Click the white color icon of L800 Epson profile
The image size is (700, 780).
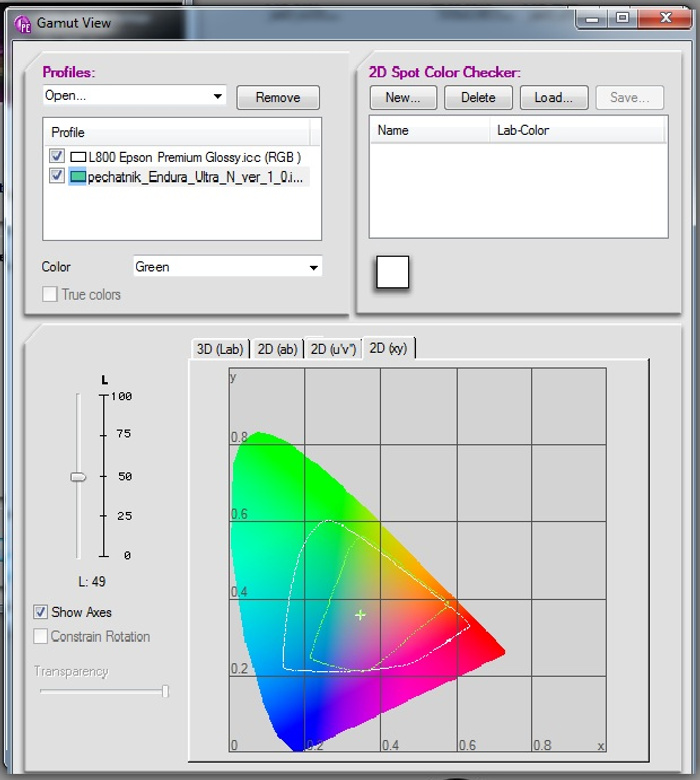coord(79,157)
